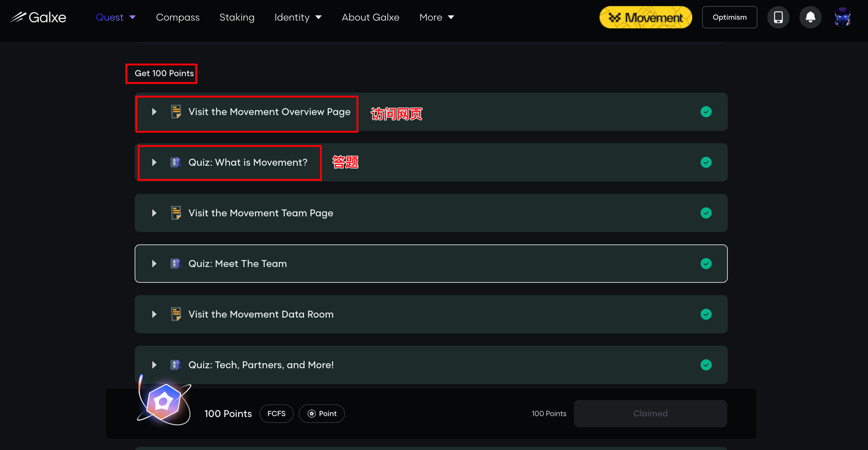Expand the Identity dropdown menu
The image size is (868, 450).
[x=298, y=17]
